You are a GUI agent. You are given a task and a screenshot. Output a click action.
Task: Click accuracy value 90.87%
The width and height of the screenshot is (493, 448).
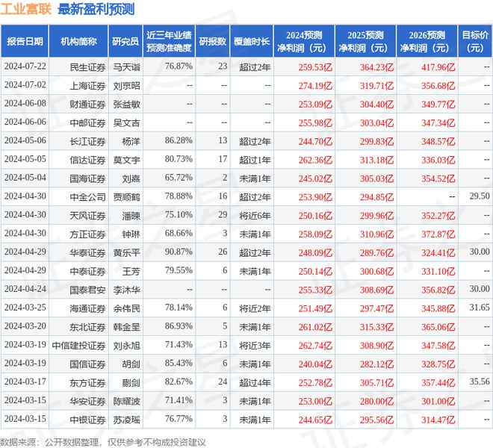coord(179,252)
